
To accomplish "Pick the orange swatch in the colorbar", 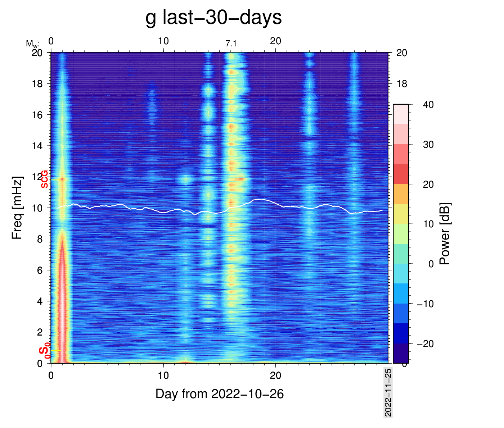I will (401, 194).
